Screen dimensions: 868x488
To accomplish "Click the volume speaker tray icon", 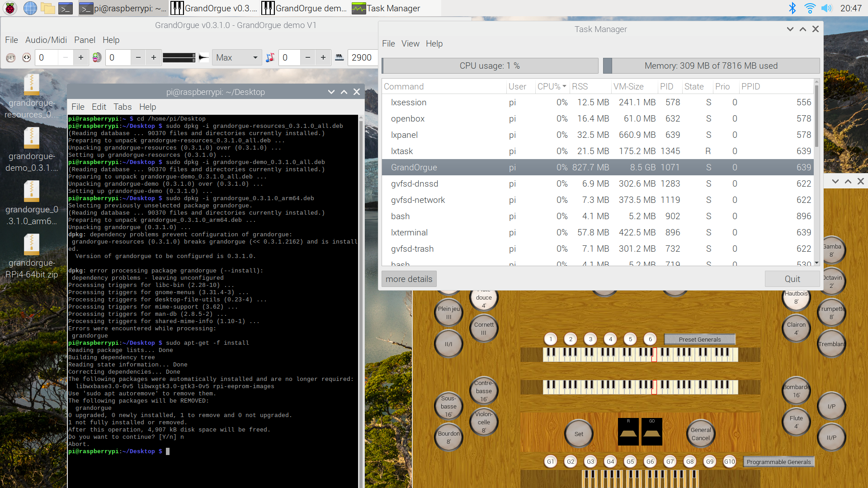I will coord(826,8).
